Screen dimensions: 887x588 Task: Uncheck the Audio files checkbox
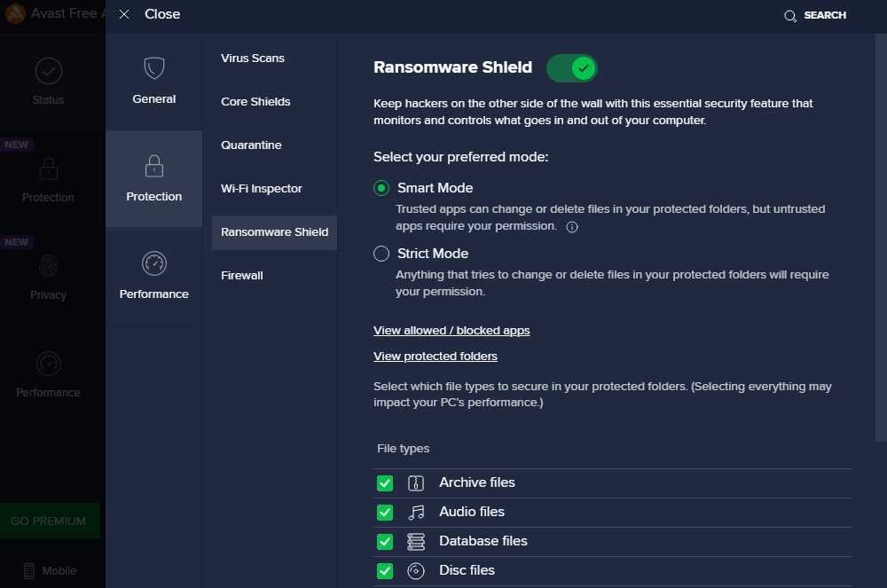pos(385,513)
